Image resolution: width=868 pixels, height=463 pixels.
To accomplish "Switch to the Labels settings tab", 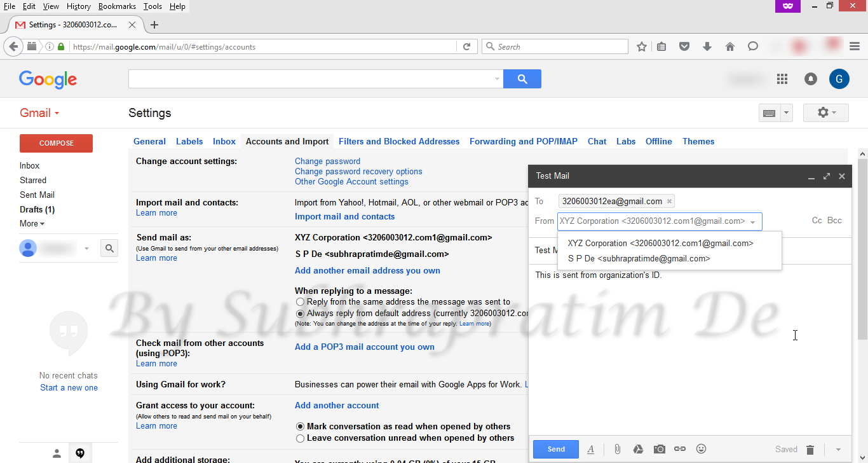I will tap(189, 142).
